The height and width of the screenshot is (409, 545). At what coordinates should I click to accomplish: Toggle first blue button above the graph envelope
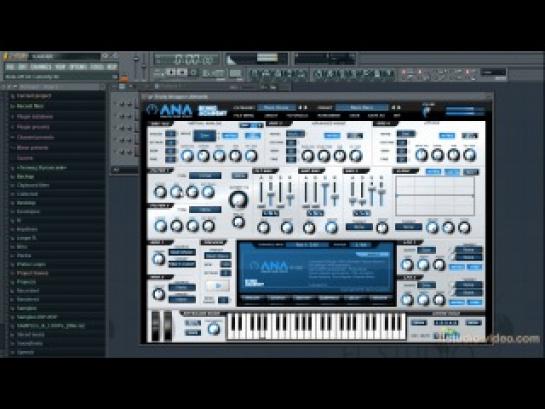(x=433, y=172)
